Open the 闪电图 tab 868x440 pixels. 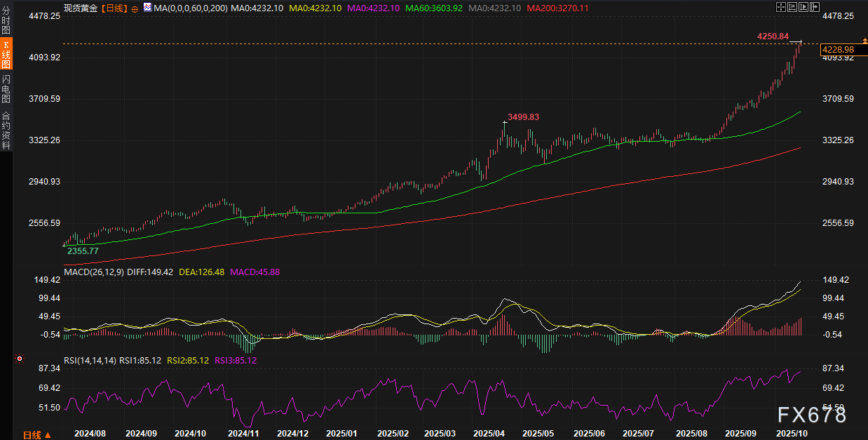6,88
